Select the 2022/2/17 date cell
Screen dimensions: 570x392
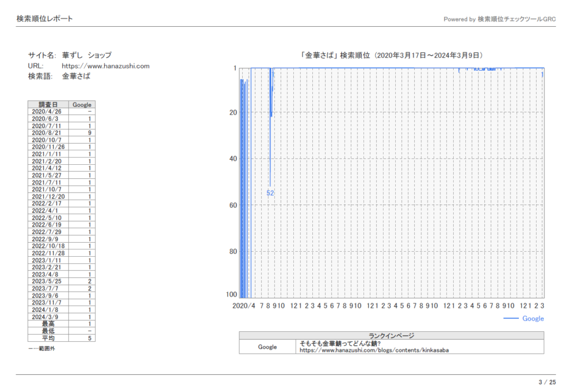pos(48,204)
